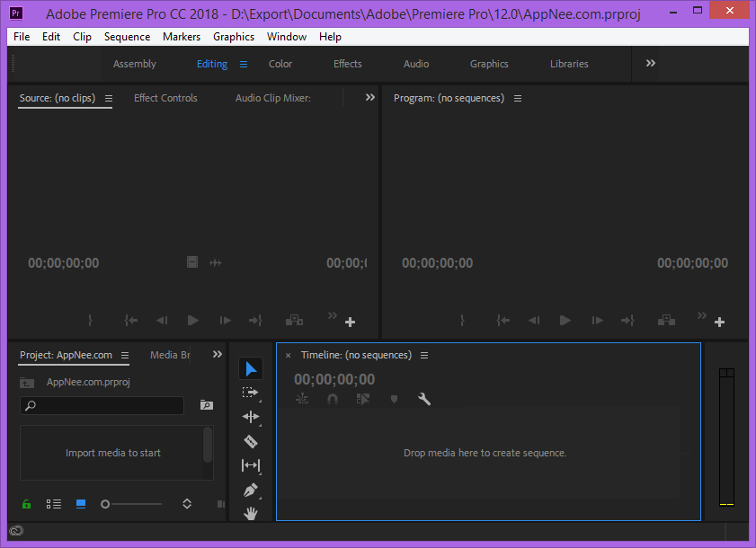
Task: Select the Selection tool arrow
Action: tap(251, 369)
